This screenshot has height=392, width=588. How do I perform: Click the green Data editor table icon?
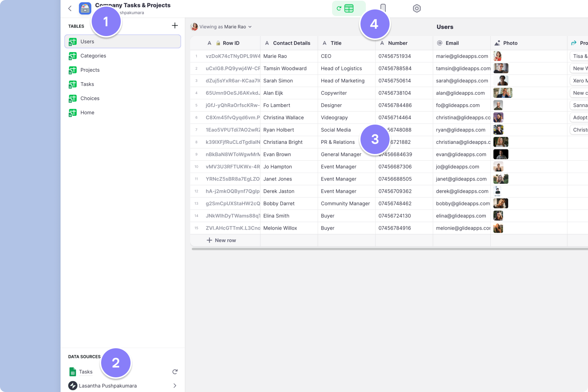pos(349,8)
